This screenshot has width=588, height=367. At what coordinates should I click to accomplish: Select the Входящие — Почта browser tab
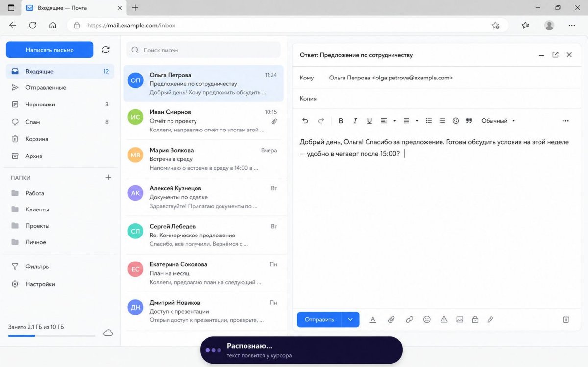[x=73, y=8]
